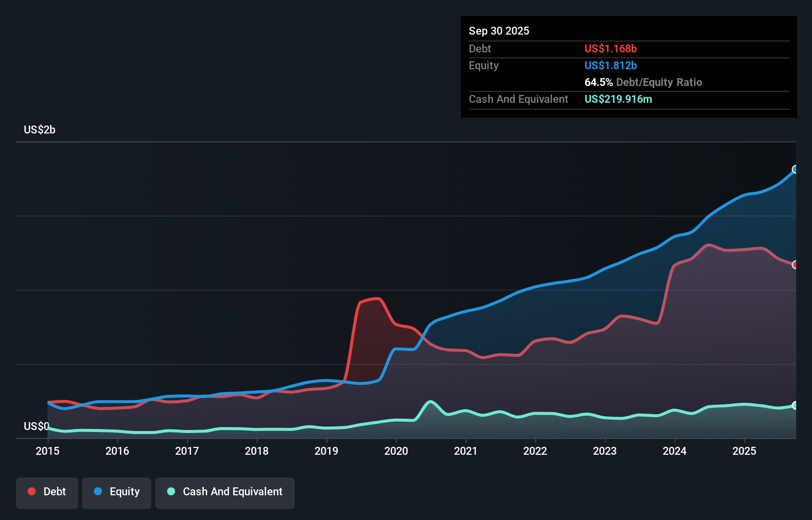Click the Debt row label in tooltip
This screenshot has width=812, height=520.
coord(480,48)
